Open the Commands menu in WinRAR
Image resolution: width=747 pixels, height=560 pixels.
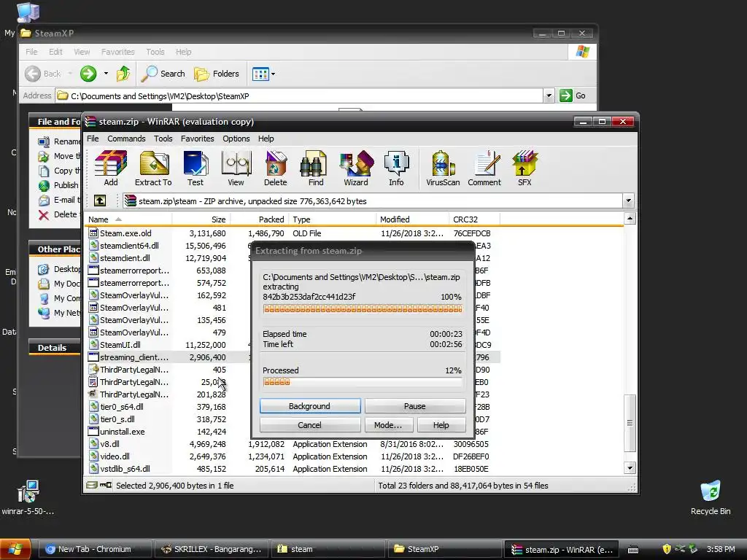(126, 139)
